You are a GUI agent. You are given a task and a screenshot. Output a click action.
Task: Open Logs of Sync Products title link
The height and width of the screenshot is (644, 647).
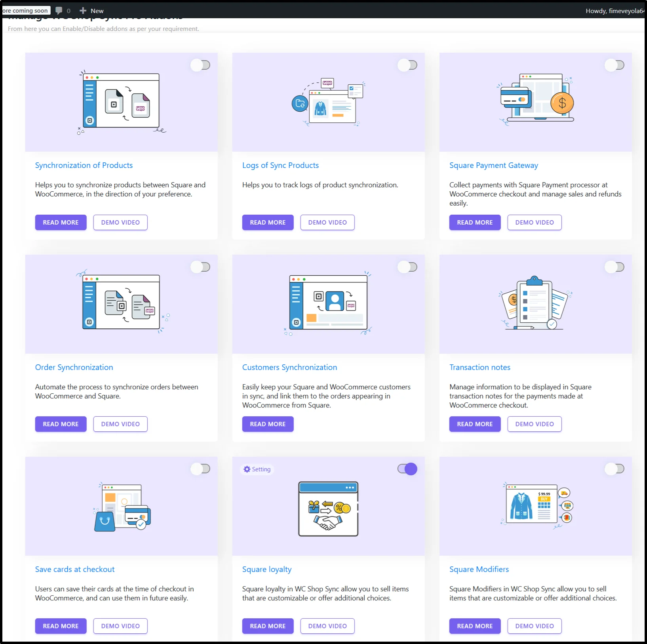click(280, 165)
